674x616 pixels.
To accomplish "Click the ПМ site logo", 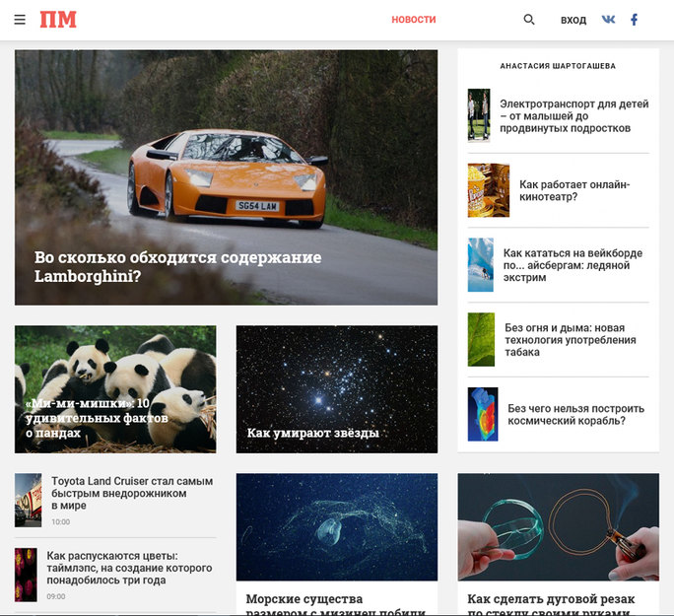I will (58, 20).
